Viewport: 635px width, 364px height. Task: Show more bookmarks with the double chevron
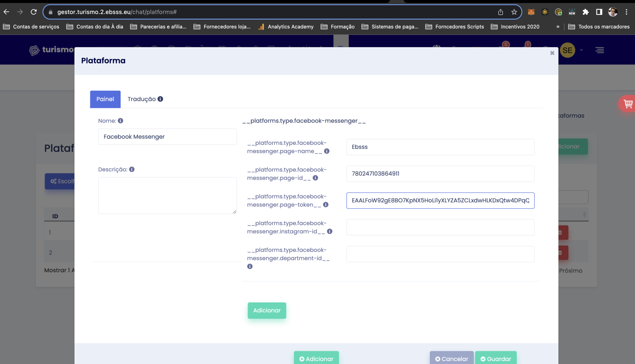(x=558, y=27)
